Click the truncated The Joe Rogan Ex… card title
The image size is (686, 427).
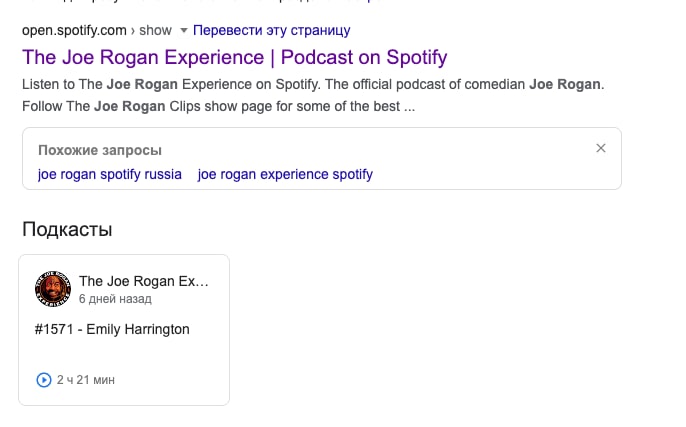tap(144, 281)
